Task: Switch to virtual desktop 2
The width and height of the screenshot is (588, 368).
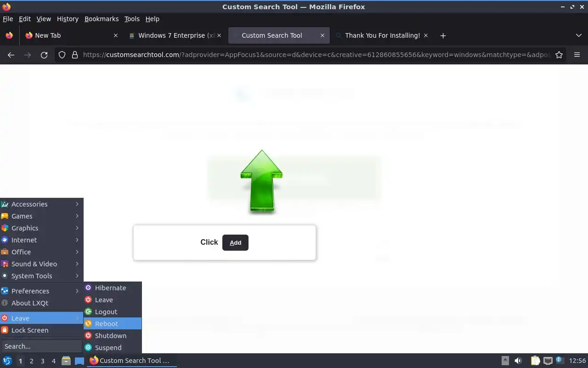Action: 31,361
